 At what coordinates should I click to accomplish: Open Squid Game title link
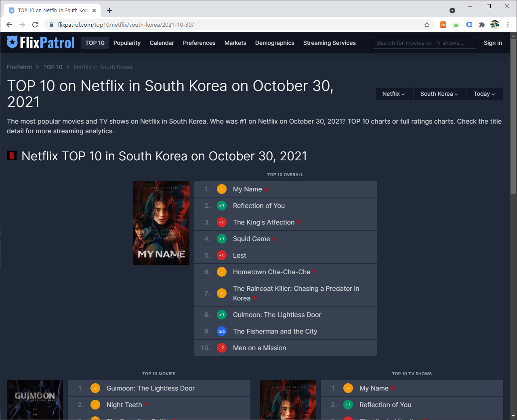tap(251, 239)
